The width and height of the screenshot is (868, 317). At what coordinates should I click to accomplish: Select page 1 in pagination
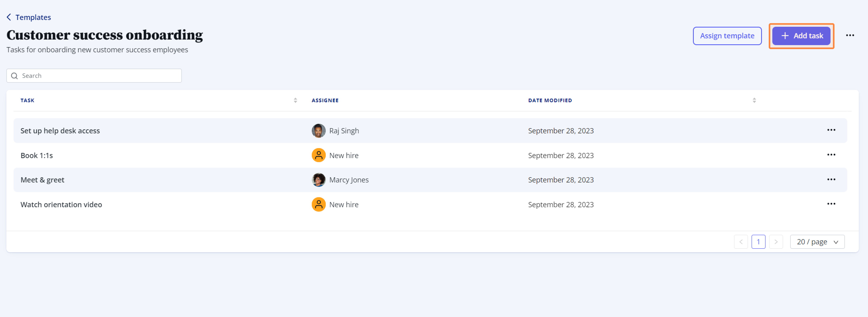758,242
